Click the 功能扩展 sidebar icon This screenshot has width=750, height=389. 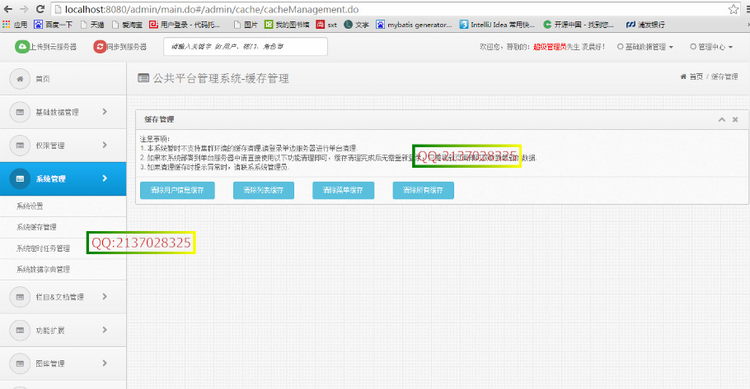pyautogui.click(x=20, y=331)
